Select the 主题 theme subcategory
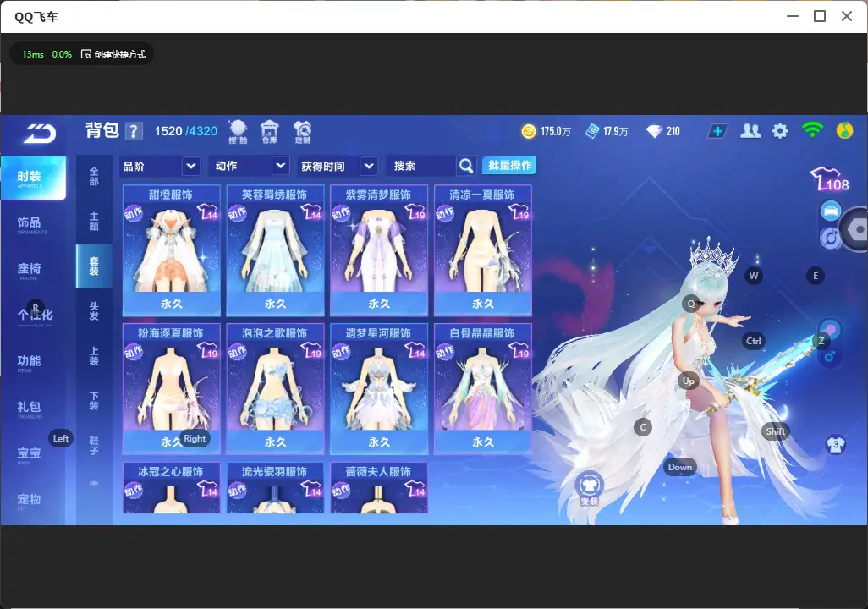This screenshot has height=609, width=868. pyautogui.click(x=94, y=222)
